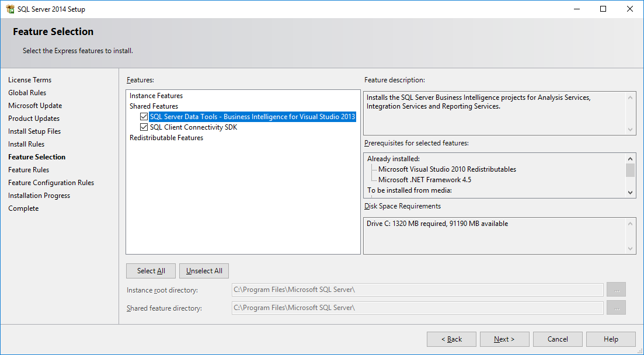Go back to the previous setup step
Screen dimensions: 644x355
pos(451,339)
